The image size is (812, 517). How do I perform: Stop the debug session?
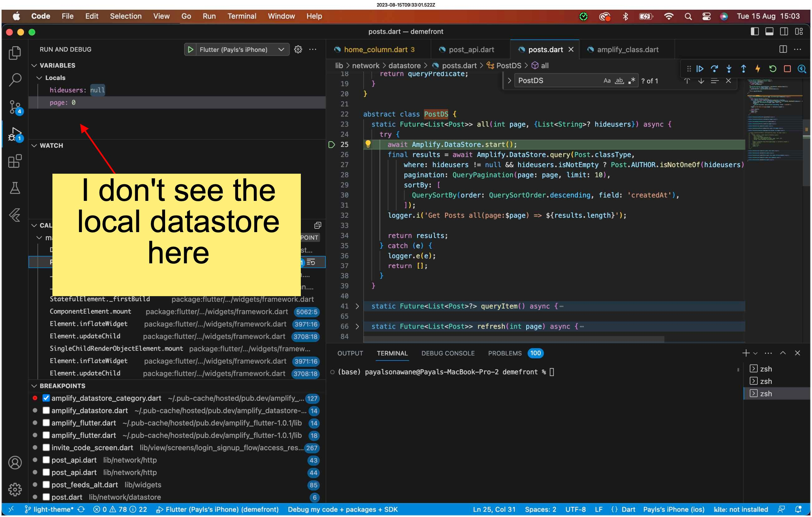click(788, 68)
